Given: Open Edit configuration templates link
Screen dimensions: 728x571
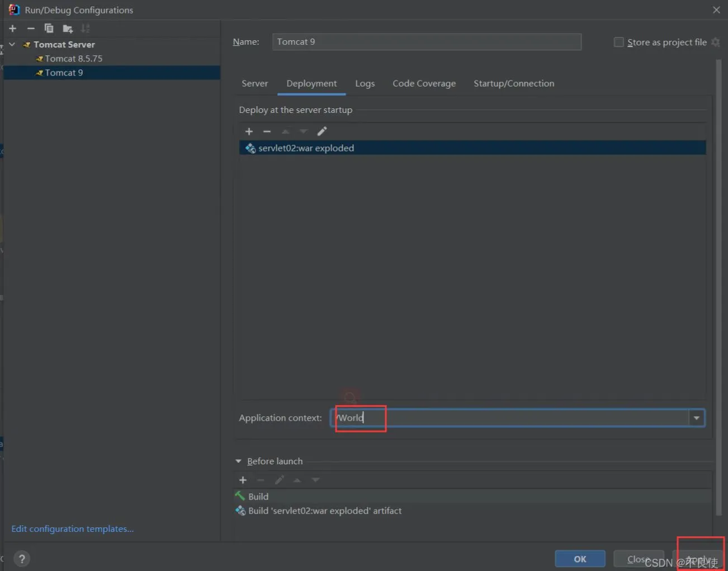Looking at the screenshot, I should [73, 529].
